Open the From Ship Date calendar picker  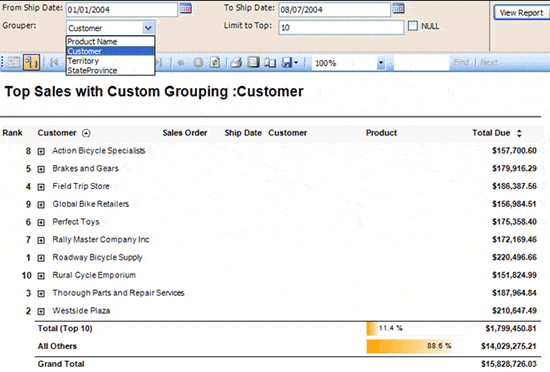pos(186,8)
